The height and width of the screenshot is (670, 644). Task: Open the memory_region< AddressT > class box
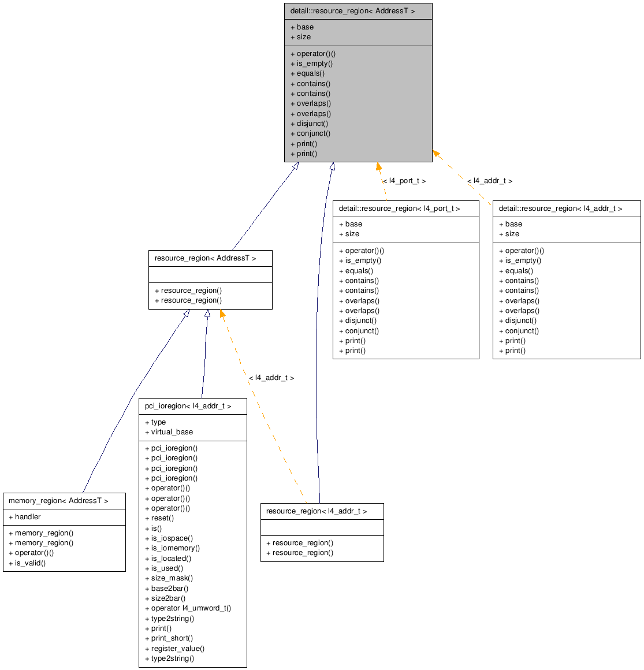tap(64, 500)
